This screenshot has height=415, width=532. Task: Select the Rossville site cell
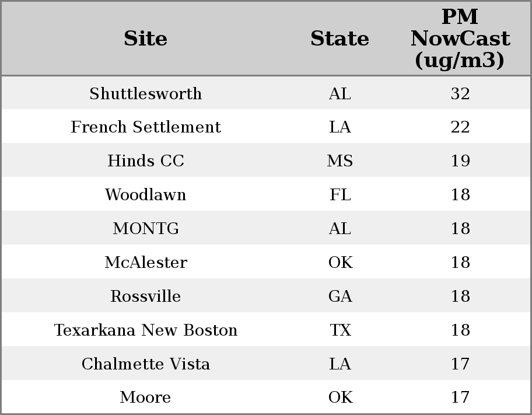click(x=146, y=296)
